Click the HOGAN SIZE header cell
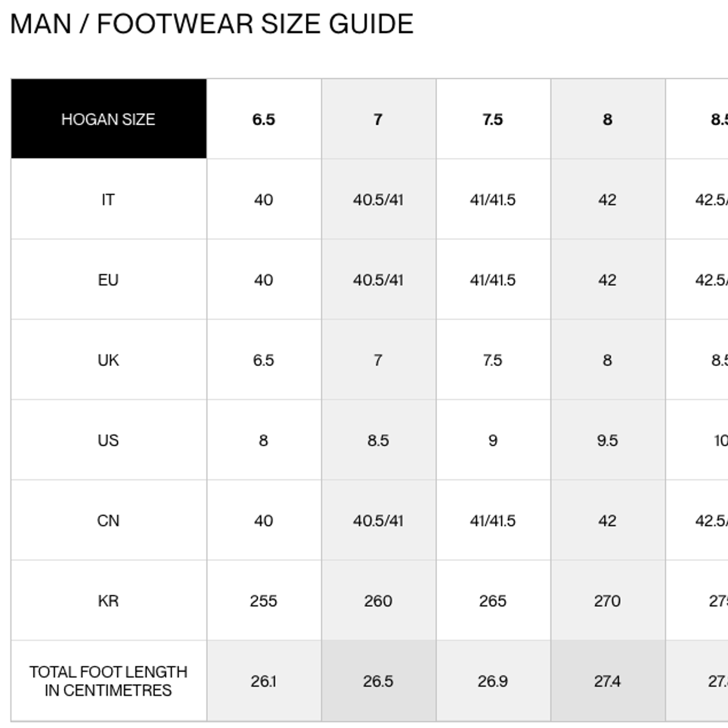 tap(108, 119)
